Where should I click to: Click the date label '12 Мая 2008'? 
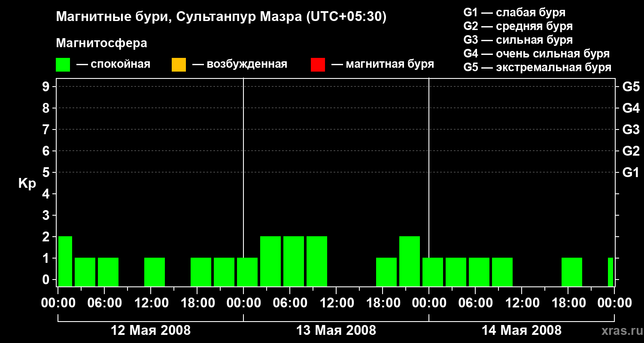click(151, 331)
